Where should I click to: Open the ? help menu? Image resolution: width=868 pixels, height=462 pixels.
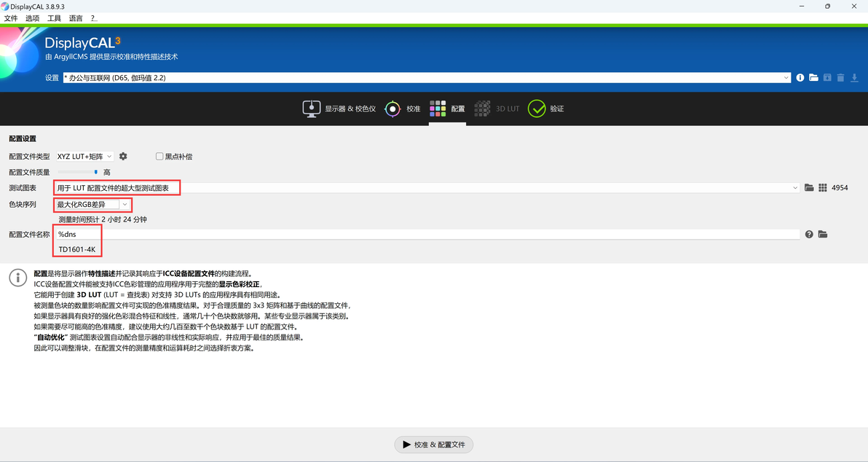click(93, 18)
